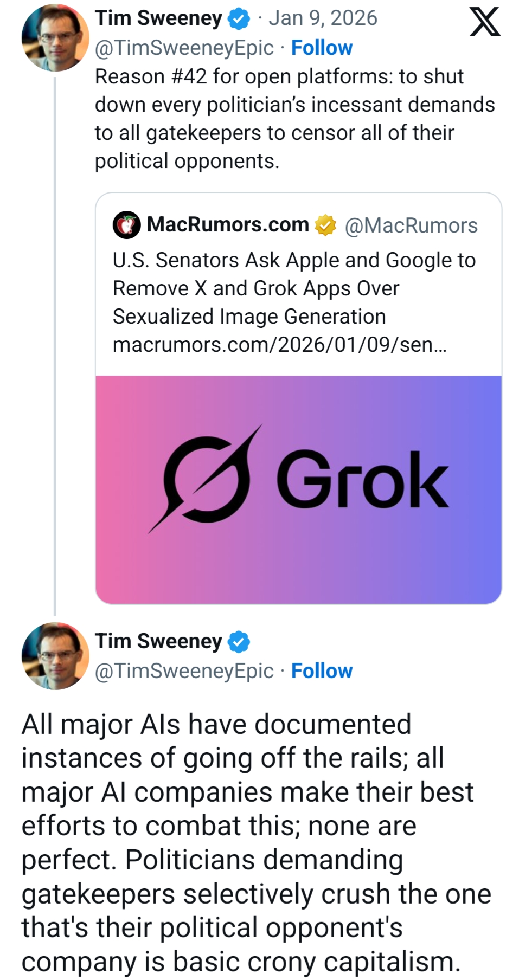Click blue verified badge on first tweet
The width and height of the screenshot is (519, 980).
coord(239,19)
